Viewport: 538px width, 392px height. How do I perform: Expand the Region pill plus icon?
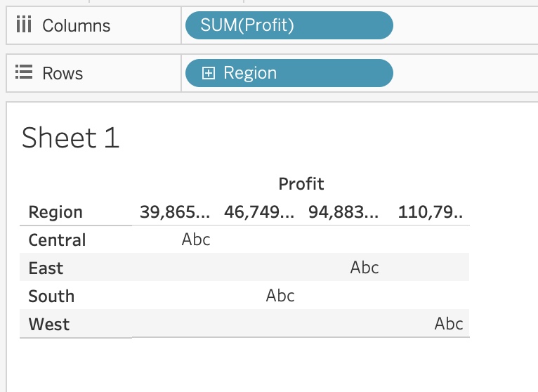coord(208,73)
